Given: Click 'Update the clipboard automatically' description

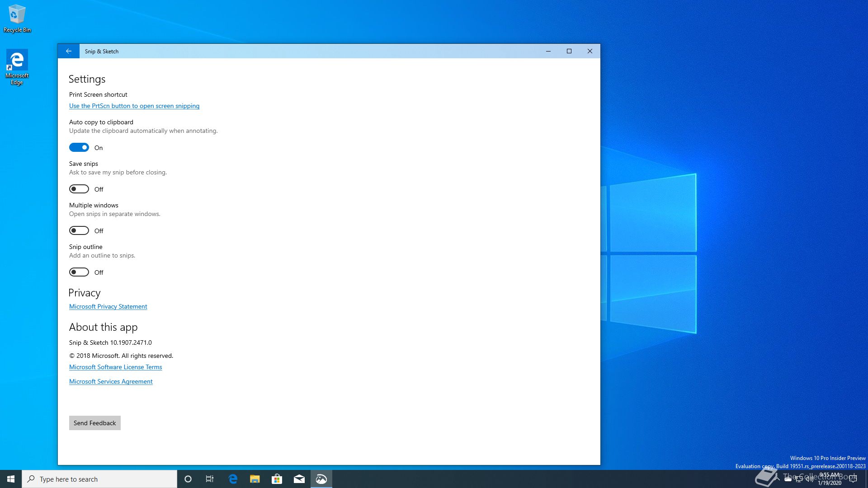Looking at the screenshot, I should point(143,131).
